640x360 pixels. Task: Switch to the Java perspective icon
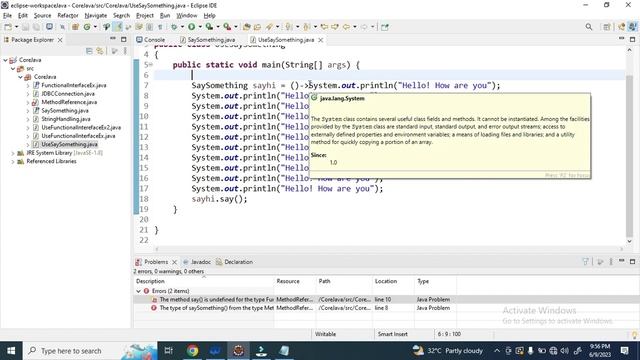(x=632, y=27)
